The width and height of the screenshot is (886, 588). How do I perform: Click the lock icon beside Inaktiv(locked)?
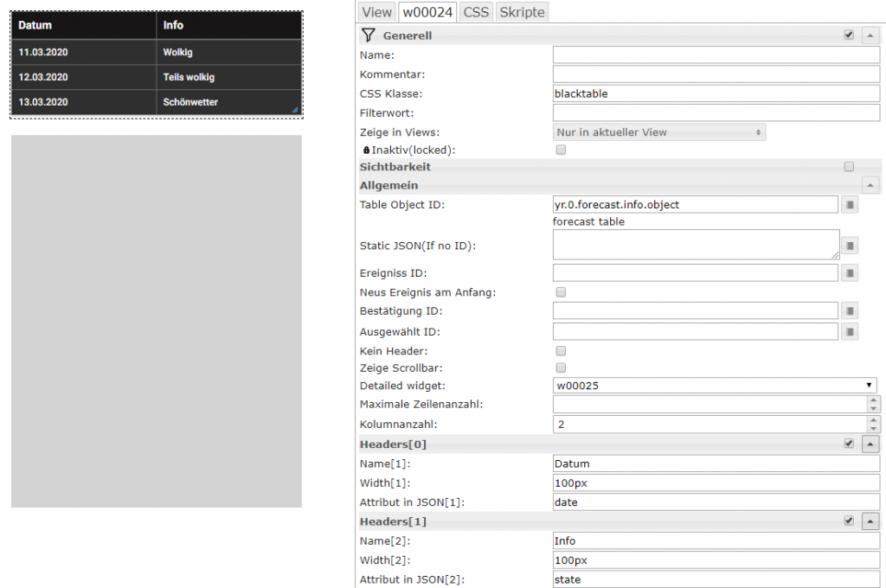pos(366,150)
